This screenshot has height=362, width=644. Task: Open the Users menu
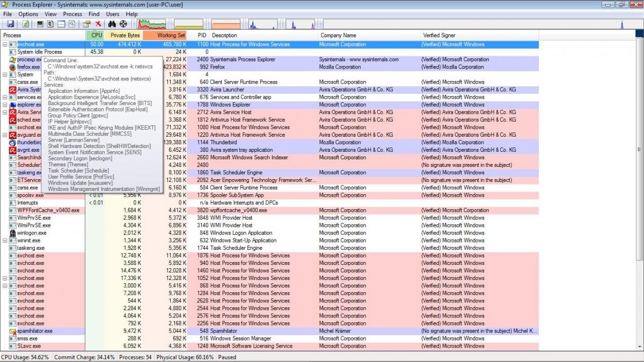[113, 14]
